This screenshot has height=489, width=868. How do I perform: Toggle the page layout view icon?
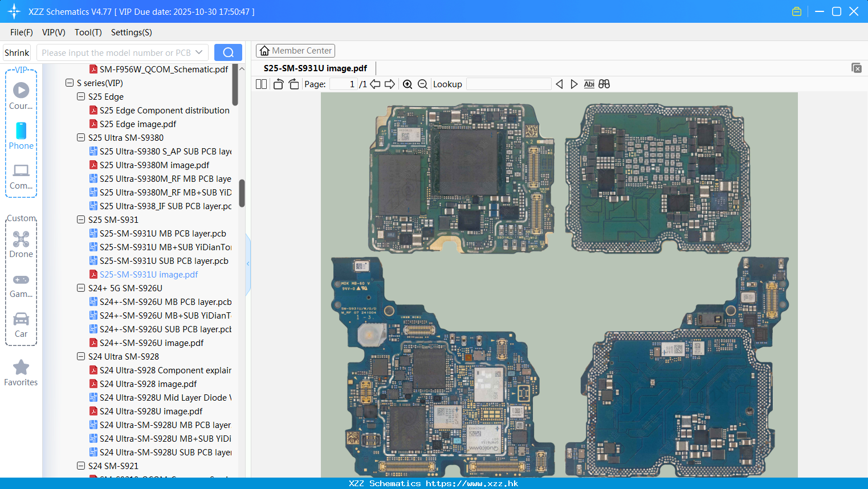(x=261, y=84)
